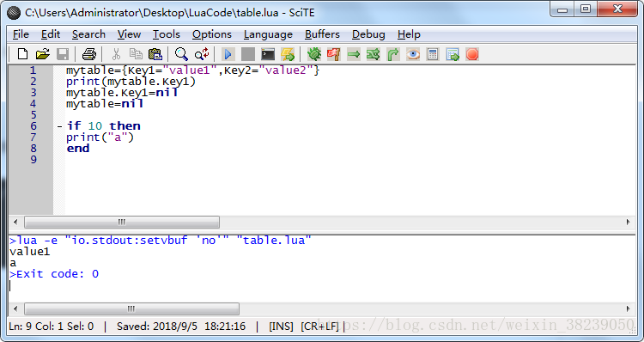Click the 'Exit code: 0' output line
Screen dimensions: 644x342
click(x=54, y=274)
